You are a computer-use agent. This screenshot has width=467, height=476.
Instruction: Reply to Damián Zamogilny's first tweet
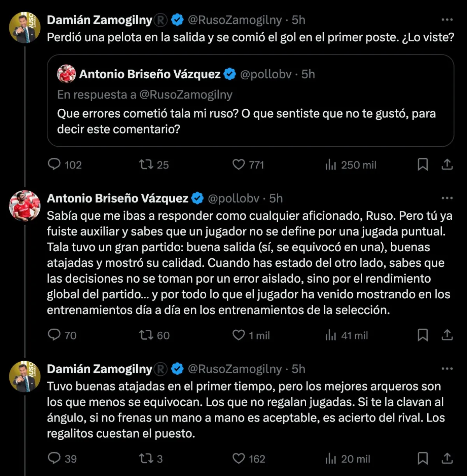pyautogui.click(x=55, y=164)
